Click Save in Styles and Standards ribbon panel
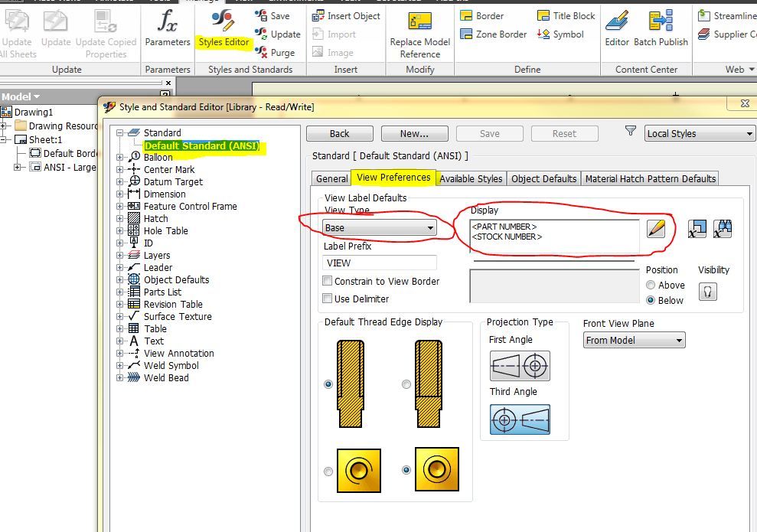 (272, 16)
